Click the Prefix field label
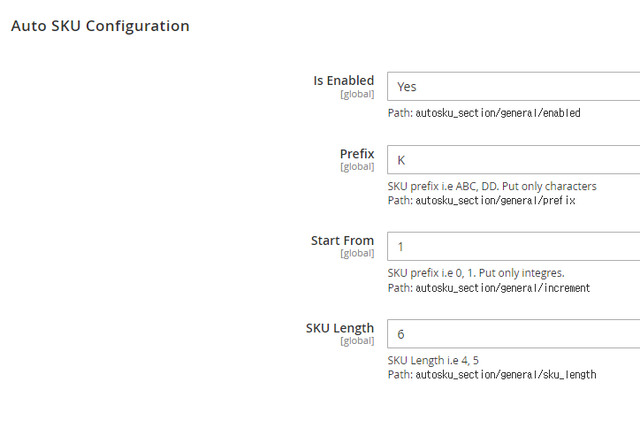Viewport: 640px width, 436px height. pos(357,153)
